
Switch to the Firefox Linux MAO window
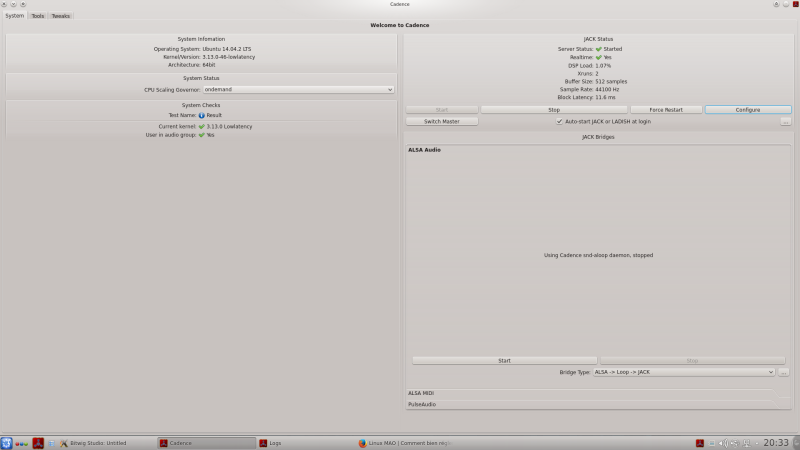[x=406, y=443]
